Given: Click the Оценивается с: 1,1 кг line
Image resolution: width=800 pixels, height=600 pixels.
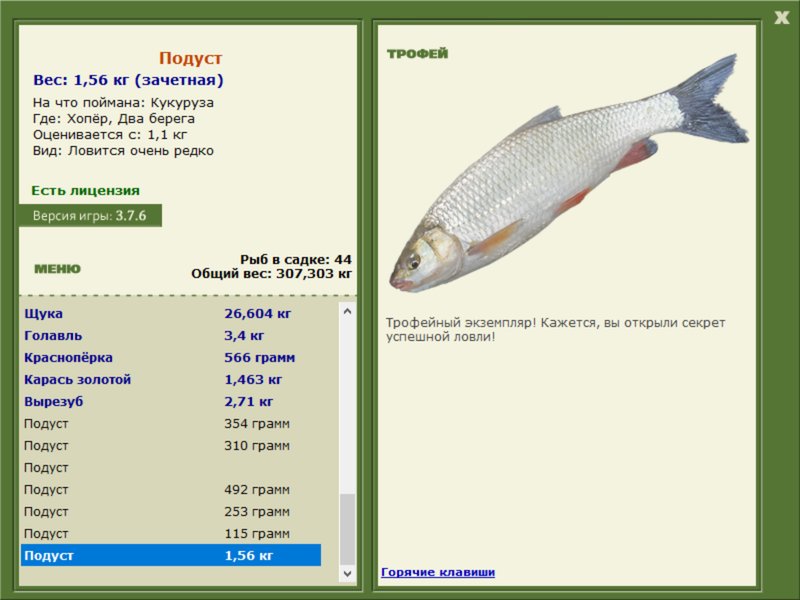Looking at the screenshot, I should click(110, 135).
